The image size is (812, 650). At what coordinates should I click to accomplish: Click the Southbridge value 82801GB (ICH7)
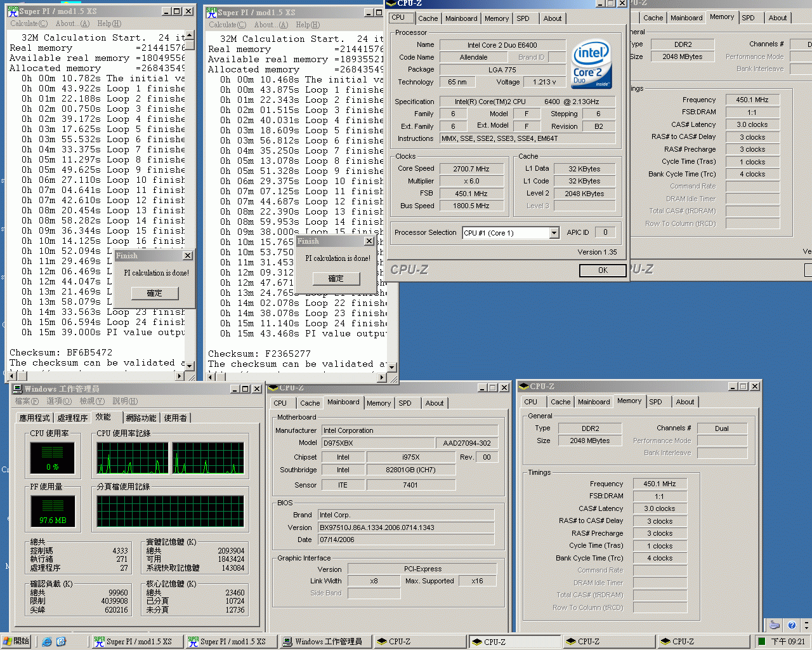click(x=410, y=470)
